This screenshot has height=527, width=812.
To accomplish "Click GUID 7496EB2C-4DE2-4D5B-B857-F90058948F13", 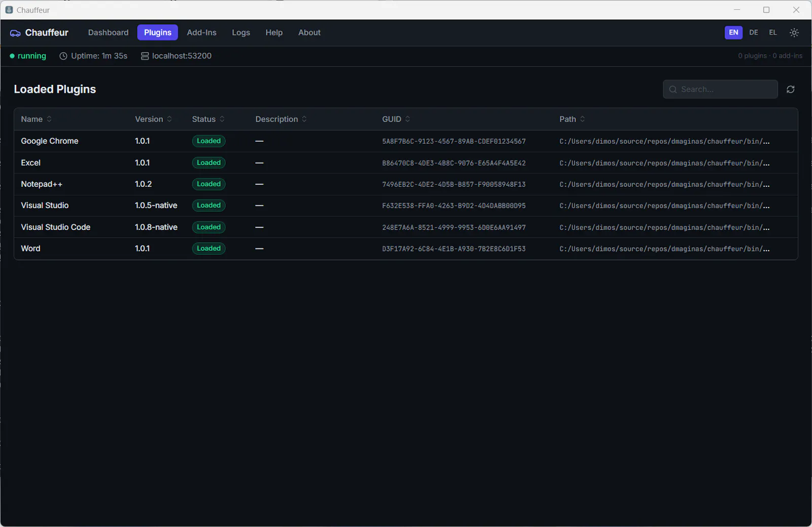I will (454, 185).
